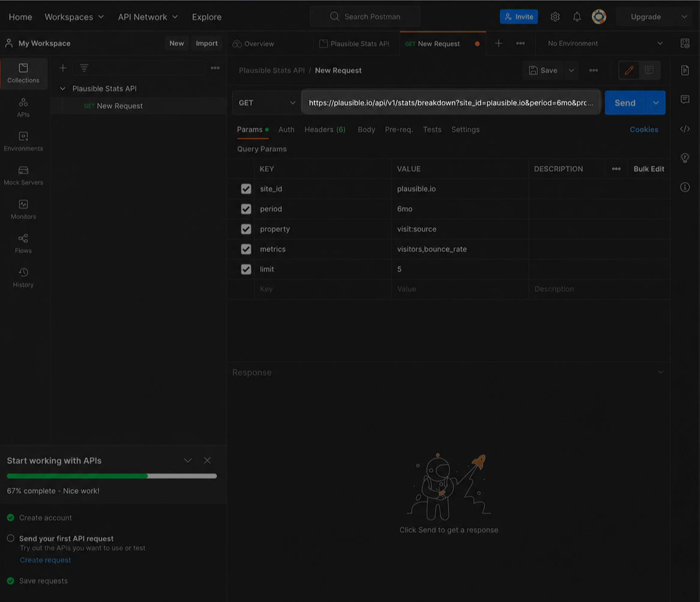Click the Search Postman field
Screen dimensions: 700x602
[365, 16]
